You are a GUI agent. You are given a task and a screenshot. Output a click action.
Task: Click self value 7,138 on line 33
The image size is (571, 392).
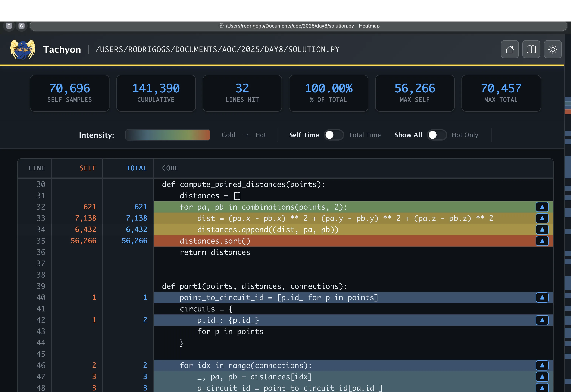click(x=86, y=218)
